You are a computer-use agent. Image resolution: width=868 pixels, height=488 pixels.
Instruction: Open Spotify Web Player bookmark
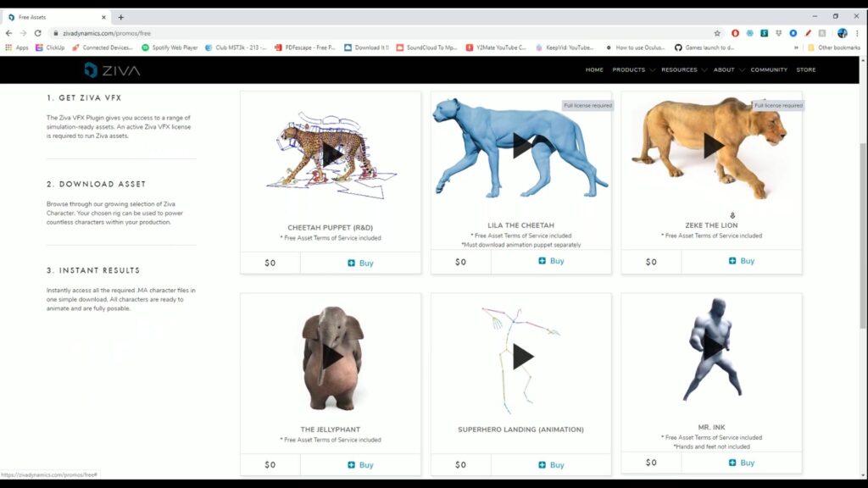170,47
